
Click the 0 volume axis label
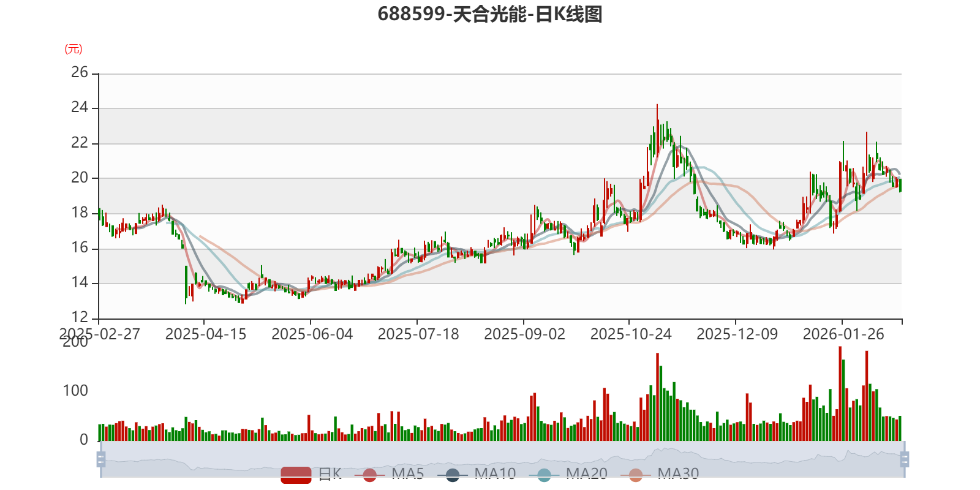tap(84, 440)
